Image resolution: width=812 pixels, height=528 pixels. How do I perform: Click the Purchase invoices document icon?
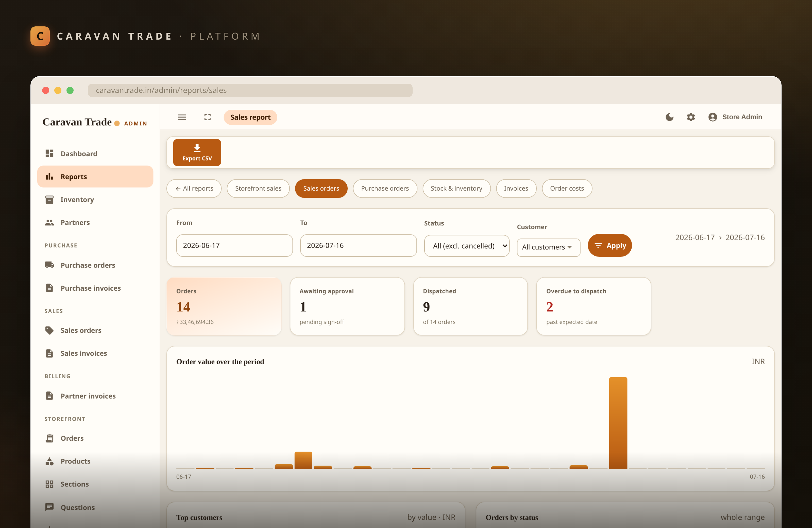point(49,288)
